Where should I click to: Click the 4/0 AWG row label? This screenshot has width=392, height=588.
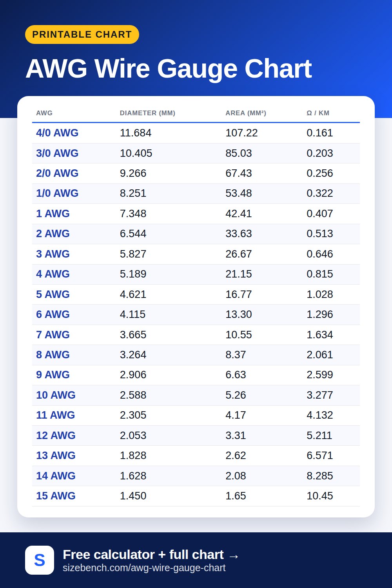click(x=57, y=133)
